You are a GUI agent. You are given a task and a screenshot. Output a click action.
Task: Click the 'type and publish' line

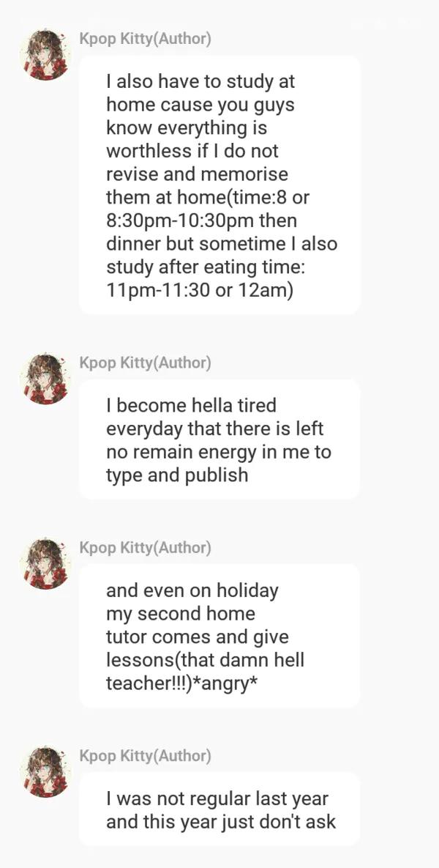[x=177, y=475]
